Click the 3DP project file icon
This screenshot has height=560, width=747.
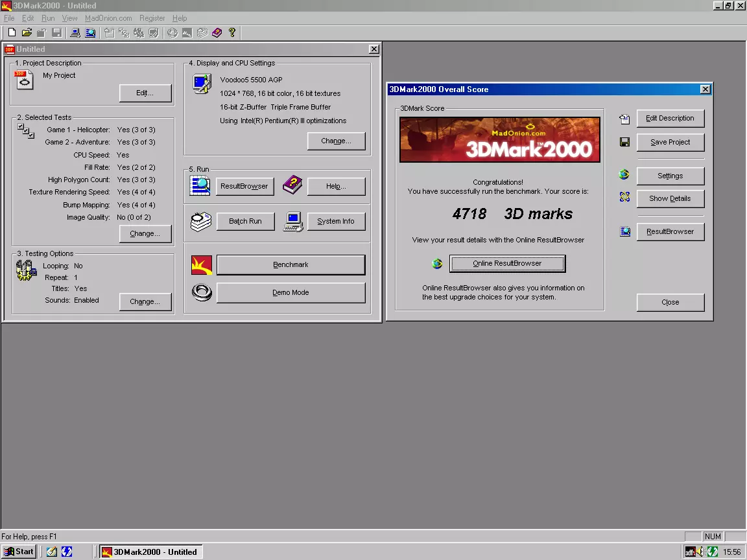coord(24,80)
